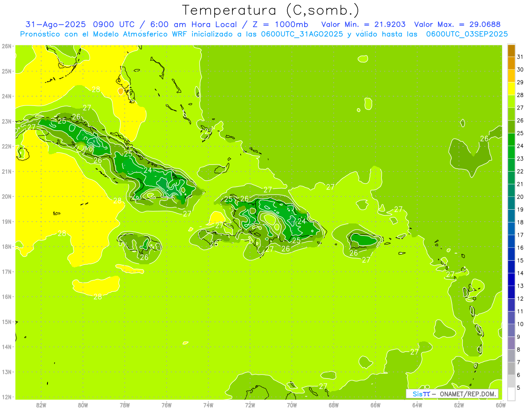The image size is (532, 411).
Task: Click the gray swatch between 6 and 7
Action: coord(511,368)
